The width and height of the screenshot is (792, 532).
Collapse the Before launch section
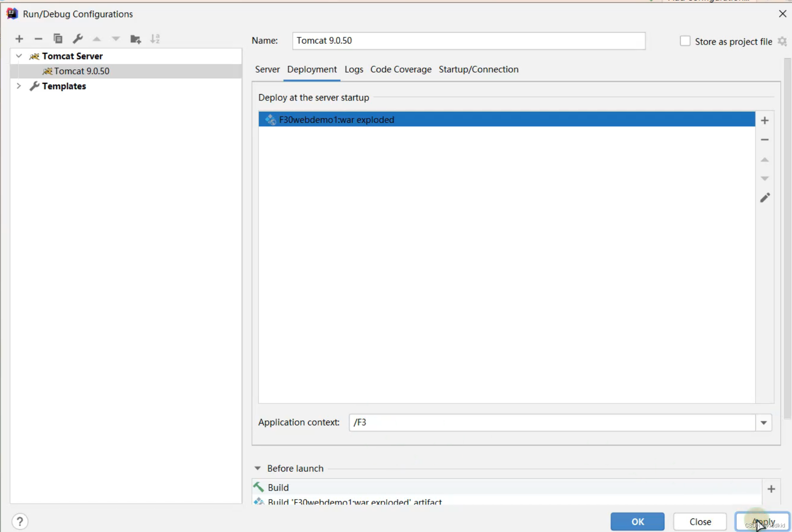click(258, 468)
